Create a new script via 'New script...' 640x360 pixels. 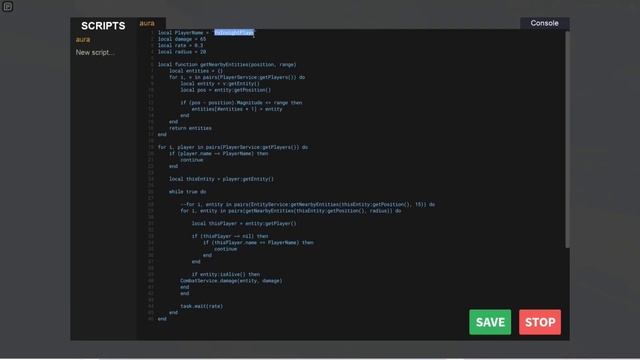tap(95, 52)
